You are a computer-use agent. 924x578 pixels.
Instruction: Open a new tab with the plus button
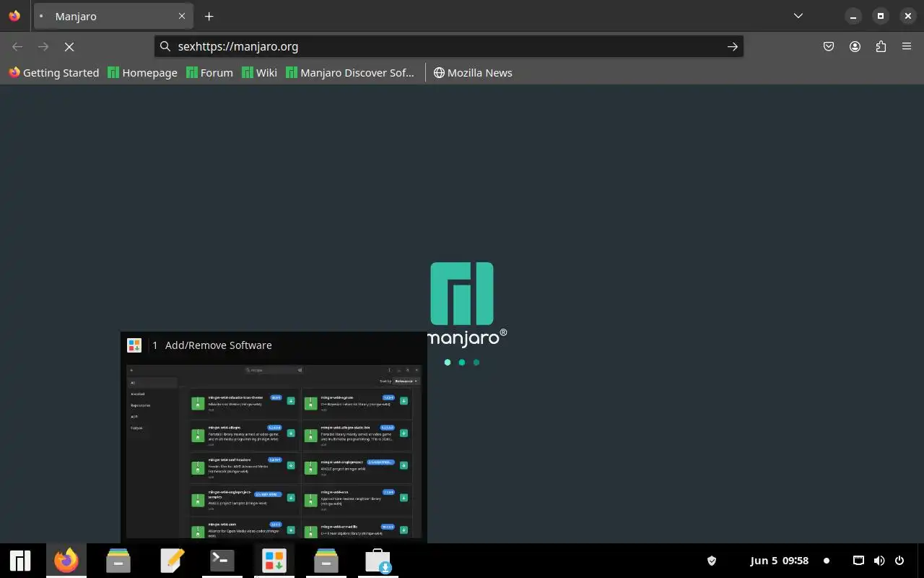click(x=209, y=16)
